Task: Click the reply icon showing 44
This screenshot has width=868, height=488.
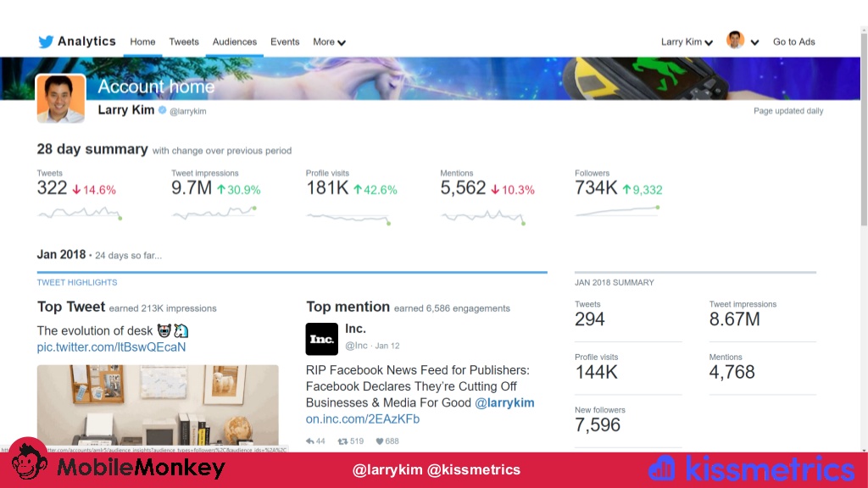Action: click(x=310, y=441)
